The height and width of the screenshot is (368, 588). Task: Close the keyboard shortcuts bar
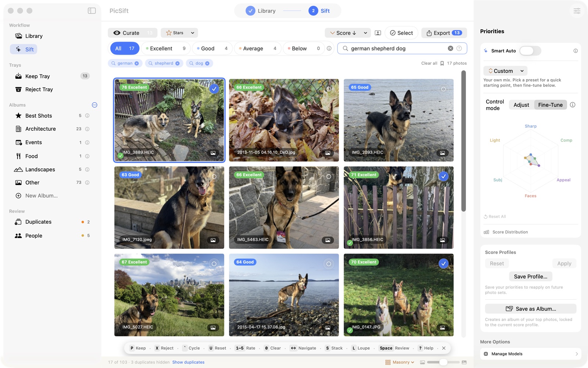click(444, 348)
